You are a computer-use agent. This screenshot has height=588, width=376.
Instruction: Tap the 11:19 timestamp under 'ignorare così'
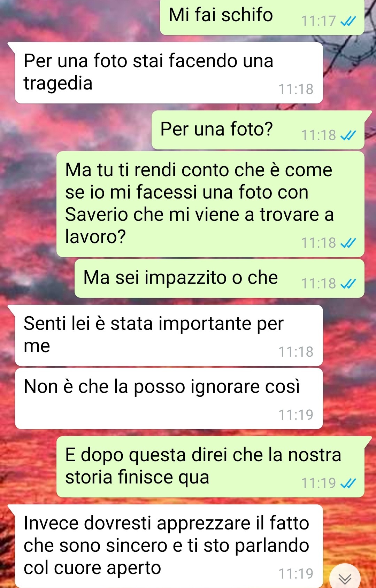pos(296,415)
